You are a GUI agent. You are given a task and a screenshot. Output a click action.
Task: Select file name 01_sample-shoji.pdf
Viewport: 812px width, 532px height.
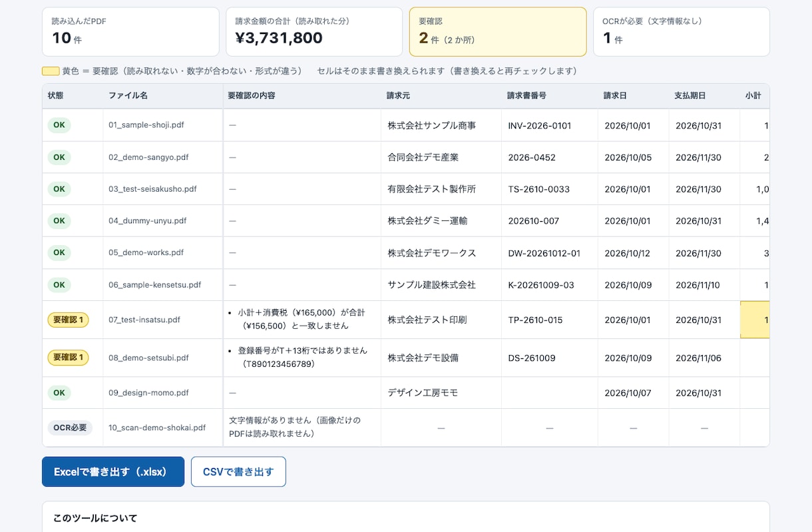coord(146,125)
